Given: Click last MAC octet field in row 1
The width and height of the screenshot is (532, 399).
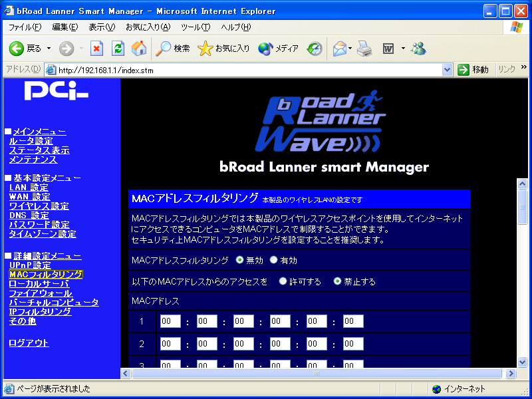Looking at the screenshot, I should pos(353,321).
